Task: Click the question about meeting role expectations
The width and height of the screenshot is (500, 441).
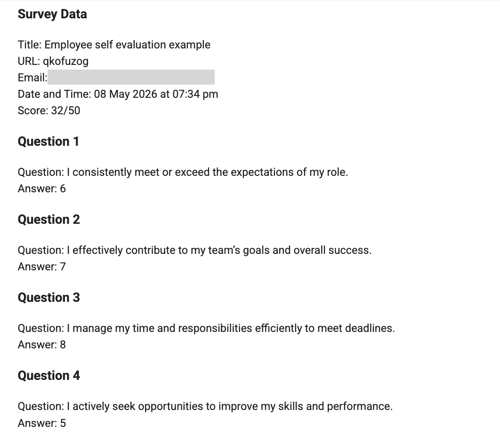Action: [183, 172]
